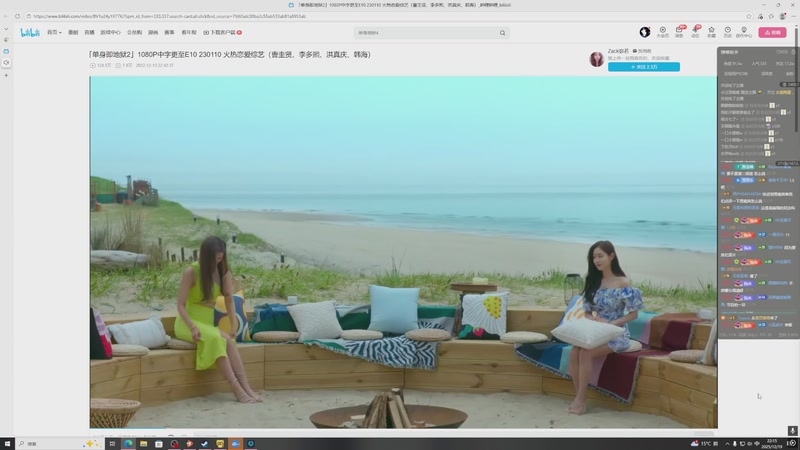This screenshot has width=800, height=450.
Task: Open the 直播 navigation item
Action: pyautogui.click(x=89, y=32)
